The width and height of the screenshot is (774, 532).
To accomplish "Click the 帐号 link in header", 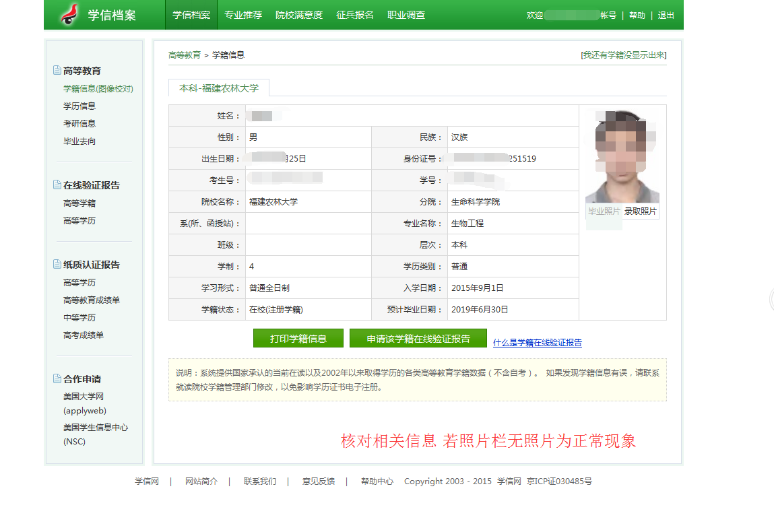I will pos(608,15).
